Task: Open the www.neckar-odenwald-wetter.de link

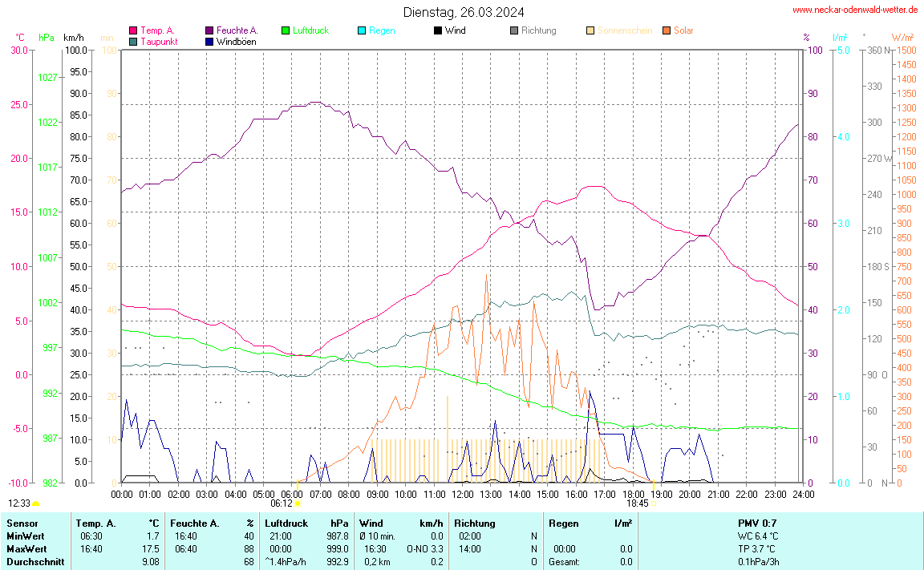Action: (855, 10)
